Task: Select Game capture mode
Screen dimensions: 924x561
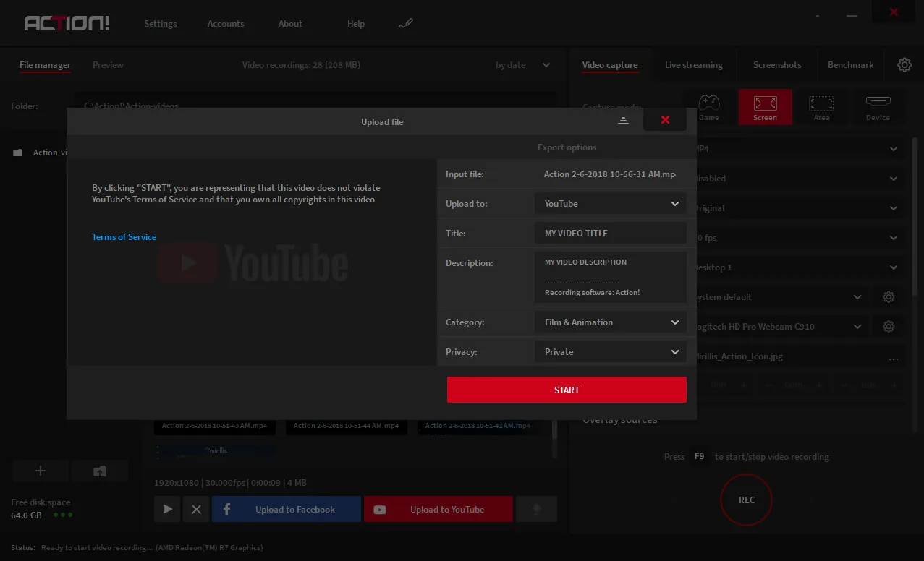Action: tap(709, 107)
